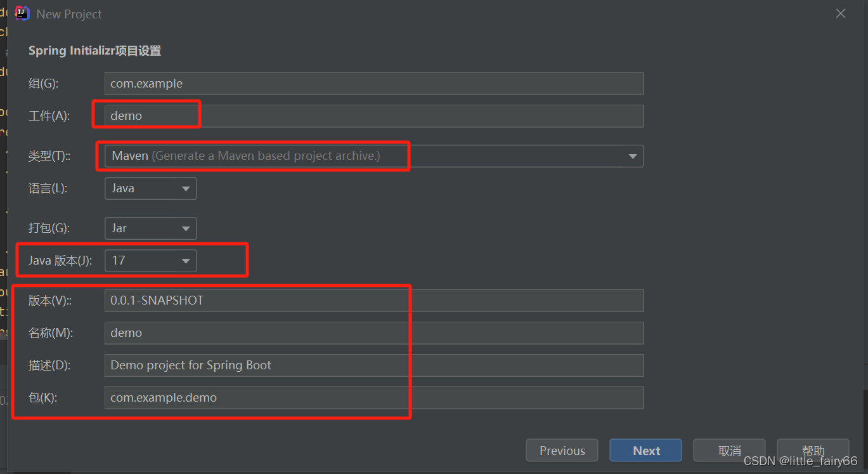Click the IntelliJ IDEA logo in title bar
868x474 pixels.
point(22,13)
